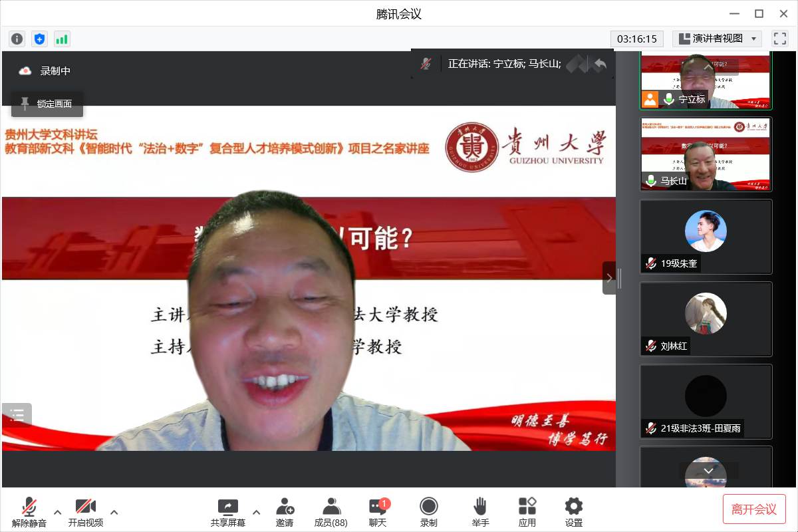Open the 演讲者视图 layout dropdown
798x532 pixels.
point(717,39)
